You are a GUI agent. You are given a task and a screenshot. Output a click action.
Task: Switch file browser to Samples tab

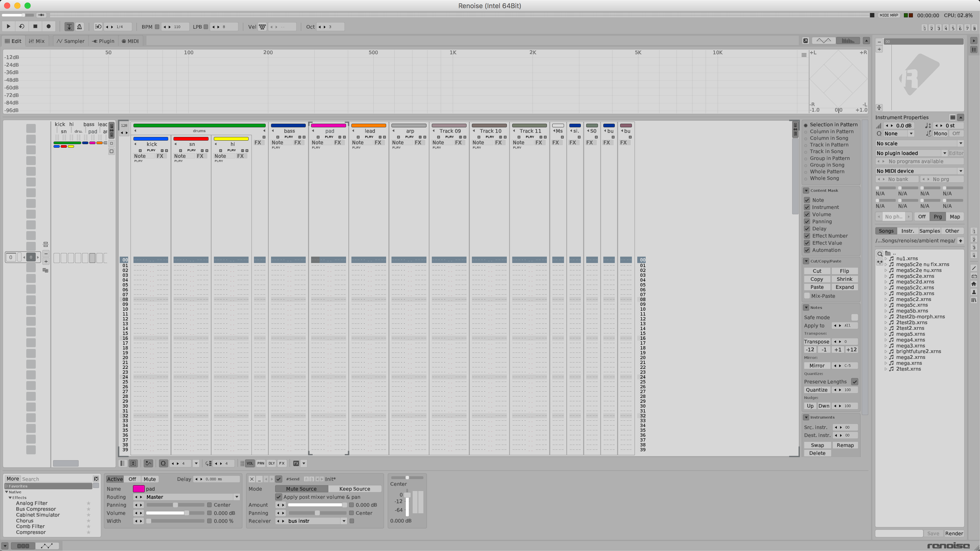[929, 231]
